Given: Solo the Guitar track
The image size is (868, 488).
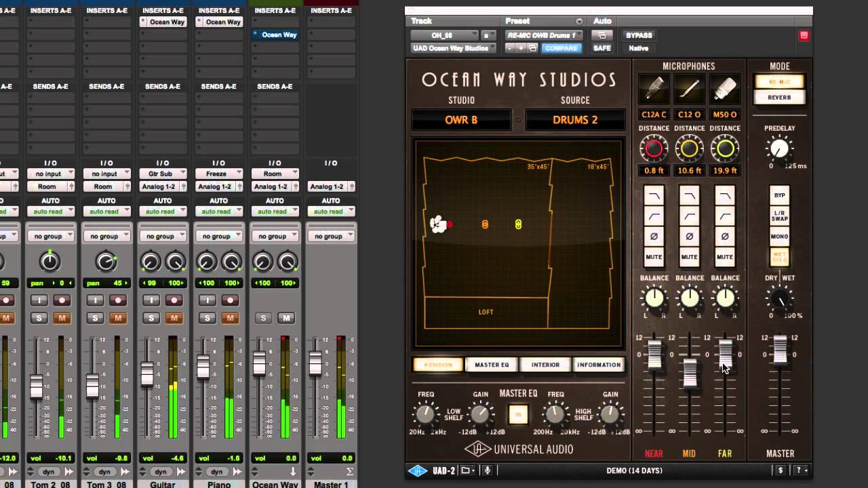Looking at the screenshot, I should pos(151,318).
